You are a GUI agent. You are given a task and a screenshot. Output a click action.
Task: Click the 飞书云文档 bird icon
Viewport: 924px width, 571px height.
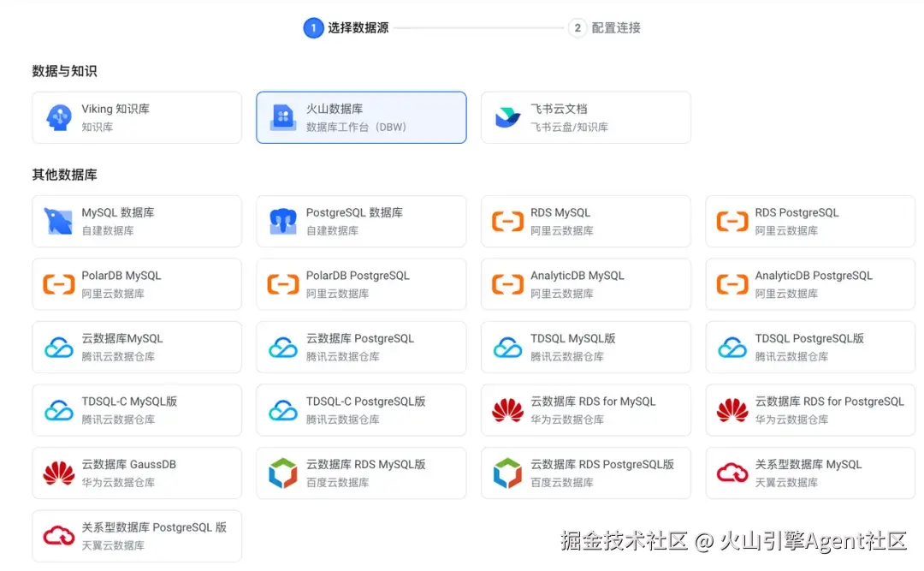click(x=507, y=117)
